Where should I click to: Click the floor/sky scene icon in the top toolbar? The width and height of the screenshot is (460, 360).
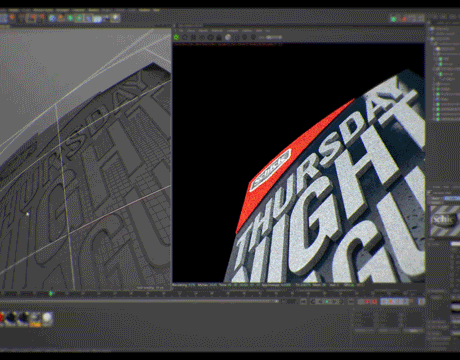click(97, 19)
